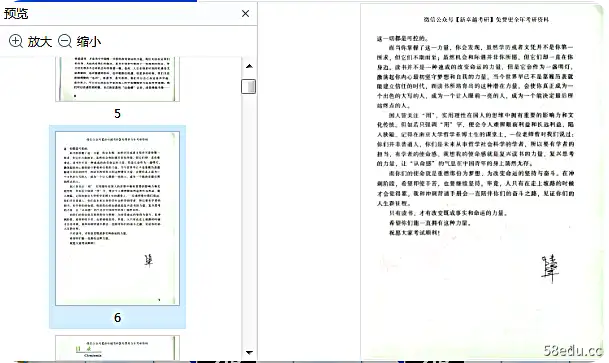
Task: Click the thumbnail scrollbar down arrow
Action: click(249, 353)
